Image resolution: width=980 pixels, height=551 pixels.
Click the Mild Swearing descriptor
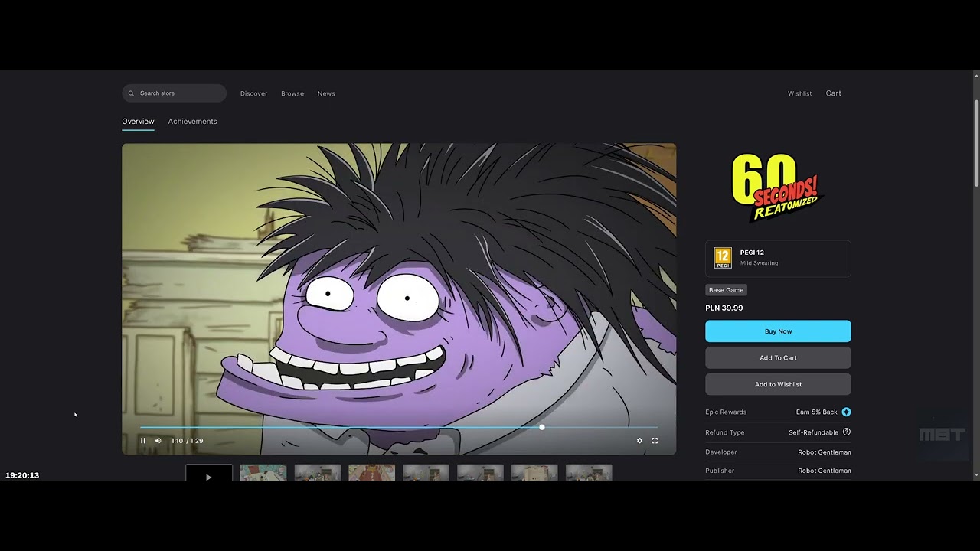tap(759, 263)
